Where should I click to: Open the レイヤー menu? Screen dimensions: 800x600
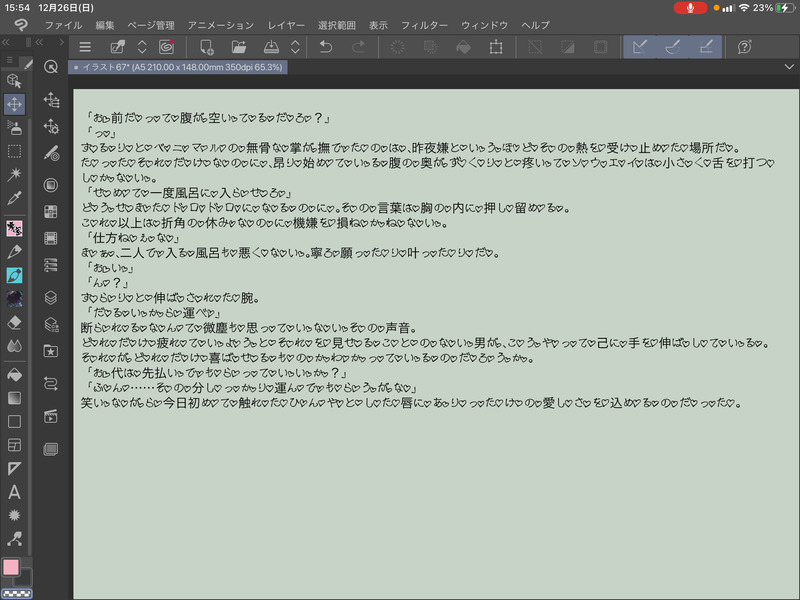[286, 25]
